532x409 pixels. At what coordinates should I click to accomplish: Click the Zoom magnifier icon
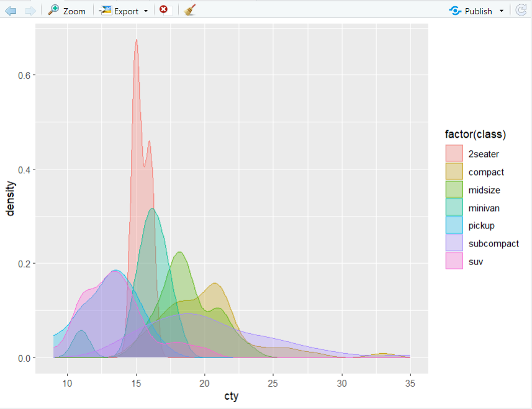(x=53, y=10)
